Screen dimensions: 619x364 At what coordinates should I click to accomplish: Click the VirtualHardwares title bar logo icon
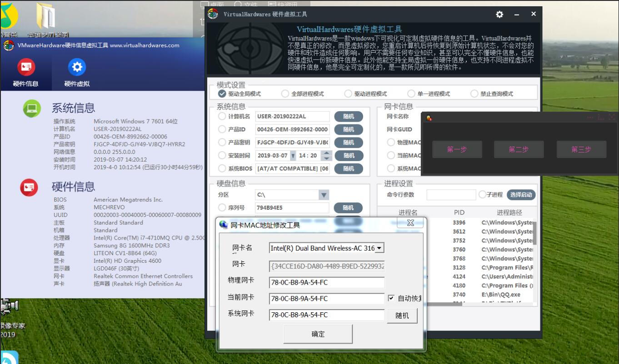point(213,14)
